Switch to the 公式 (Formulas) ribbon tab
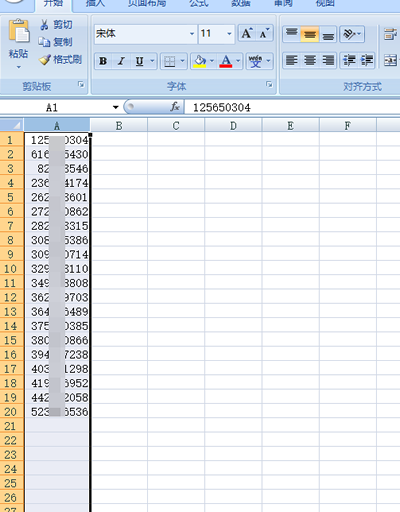The height and width of the screenshot is (512, 400). coord(199,3)
